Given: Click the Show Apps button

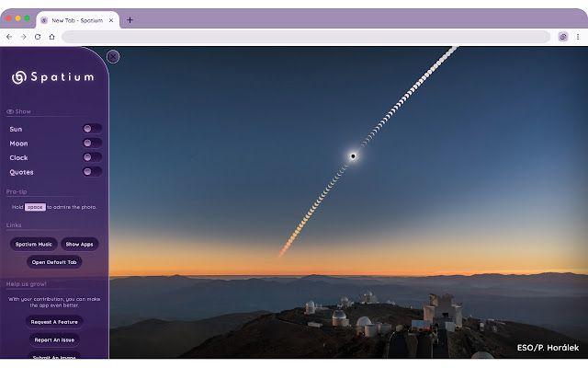Looking at the screenshot, I should pyautogui.click(x=80, y=244).
